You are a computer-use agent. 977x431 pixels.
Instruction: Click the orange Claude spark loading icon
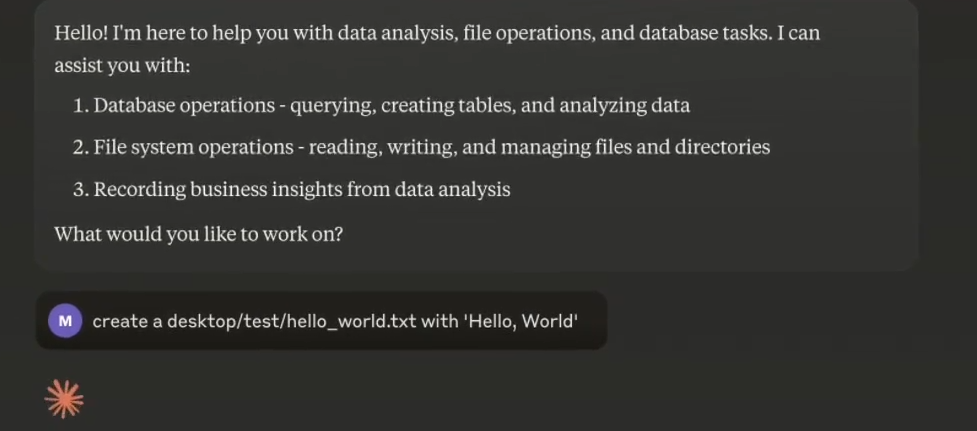point(64,399)
